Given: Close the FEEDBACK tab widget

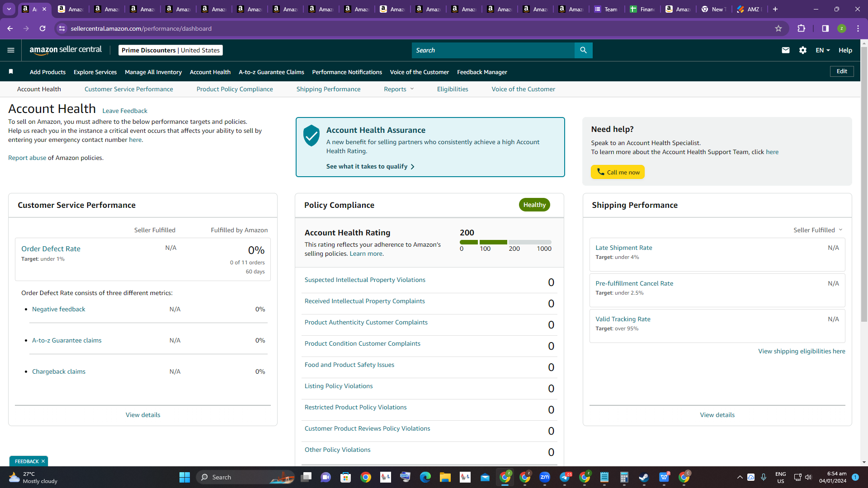Looking at the screenshot, I should coord(43,461).
